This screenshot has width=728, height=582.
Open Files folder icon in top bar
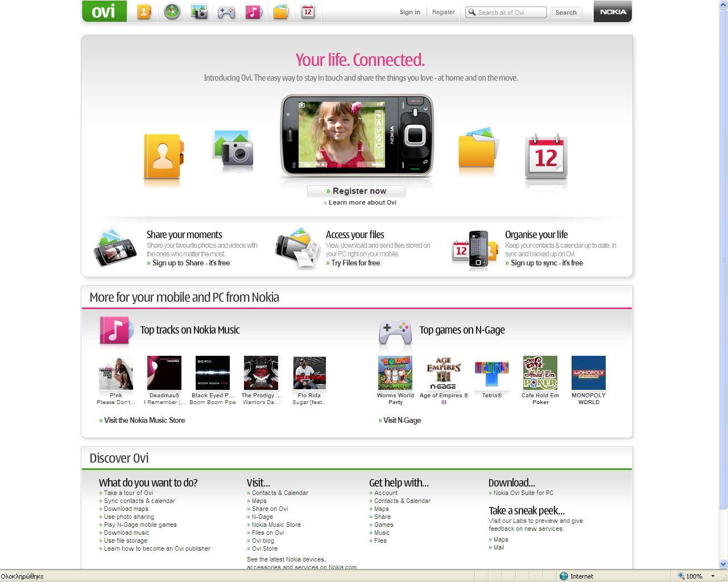point(281,11)
